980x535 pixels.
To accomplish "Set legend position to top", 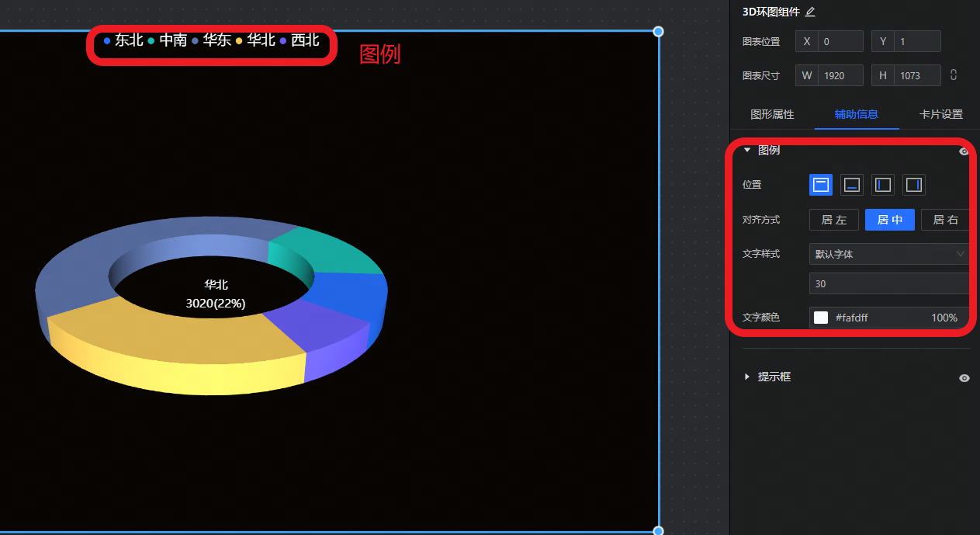I will point(821,185).
